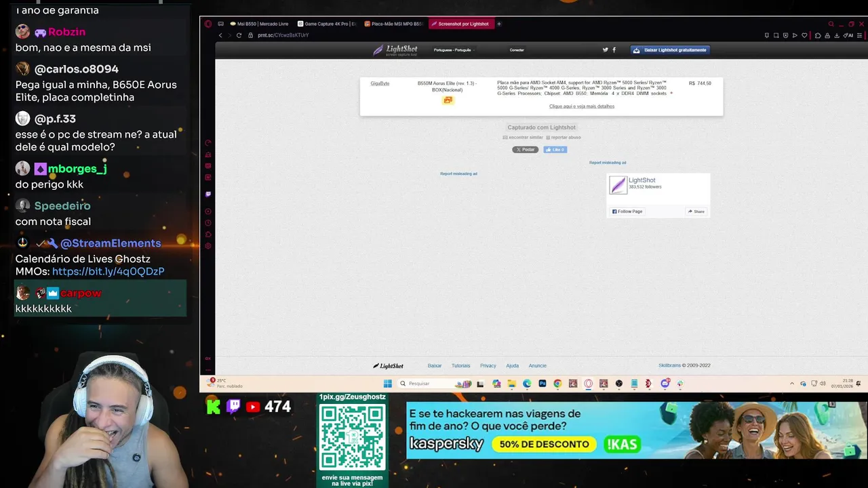Reload the prnt.sc page
Viewport: 868px width, 488px height.
[239, 35]
